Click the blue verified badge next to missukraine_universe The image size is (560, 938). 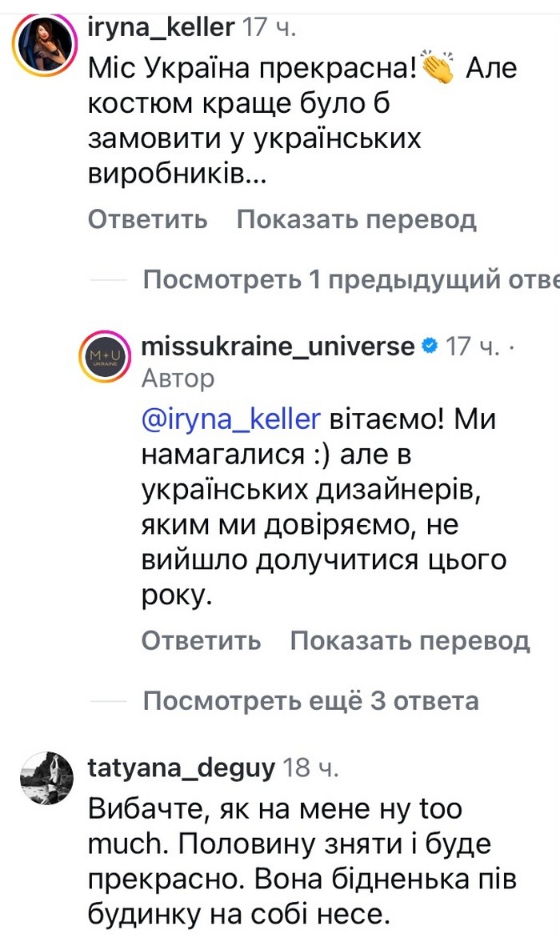coord(430,345)
